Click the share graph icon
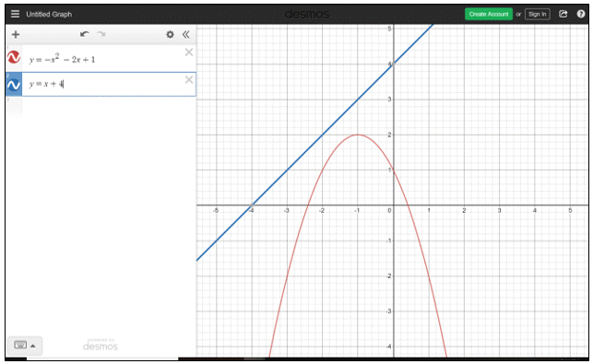593x364 pixels. [563, 14]
